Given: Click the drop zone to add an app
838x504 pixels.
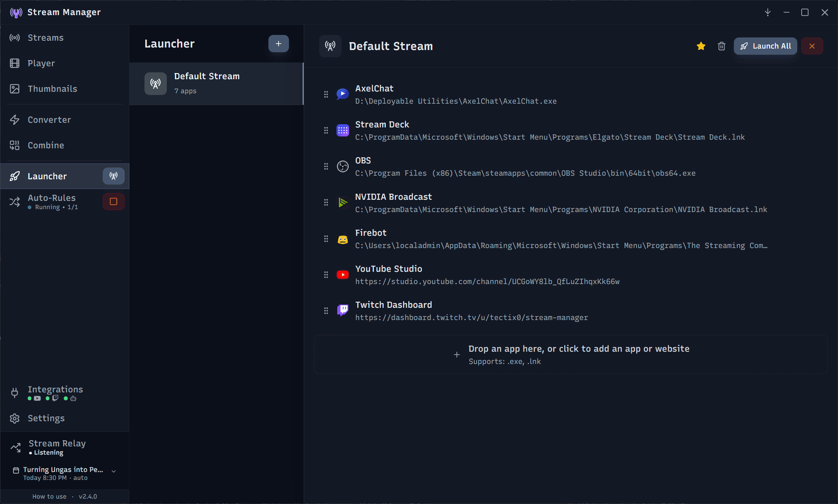Looking at the screenshot, I should pos(571,355).
